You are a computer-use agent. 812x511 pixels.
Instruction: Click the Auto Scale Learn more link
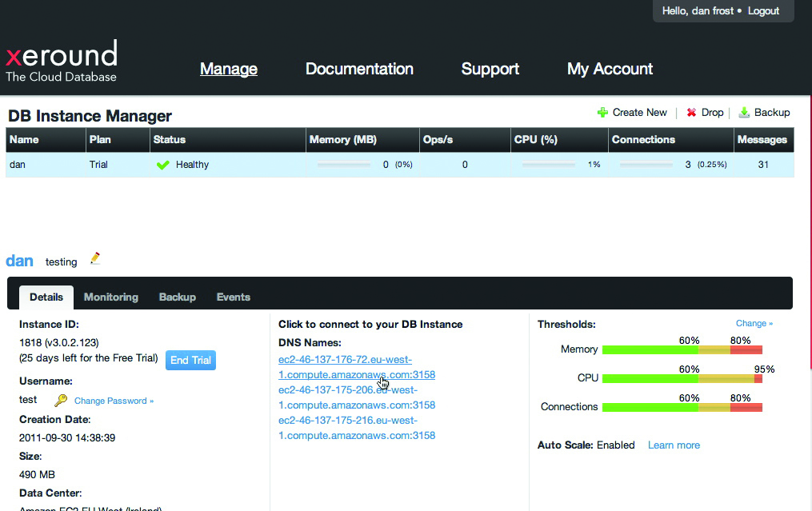point(674,445)
